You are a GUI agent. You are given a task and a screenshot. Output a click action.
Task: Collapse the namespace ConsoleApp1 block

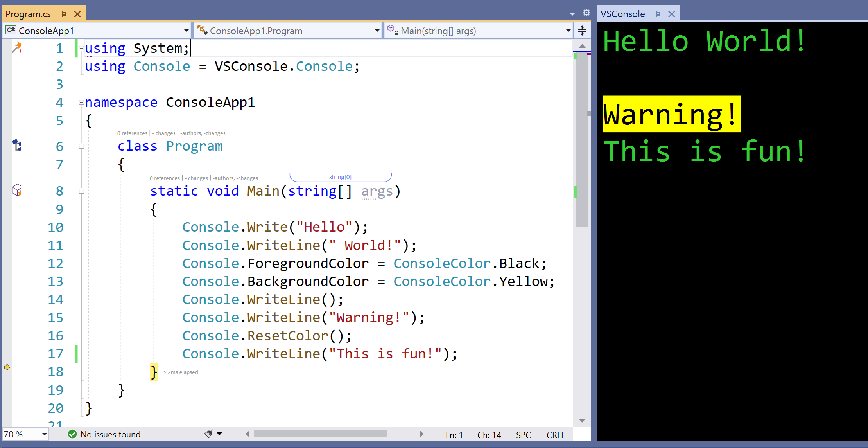81,103
